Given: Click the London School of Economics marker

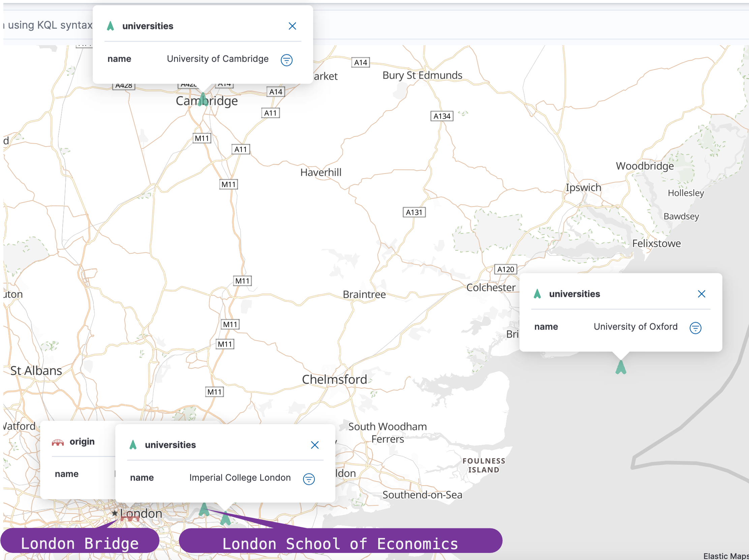Looking at the screenshot, I should 204,509.
